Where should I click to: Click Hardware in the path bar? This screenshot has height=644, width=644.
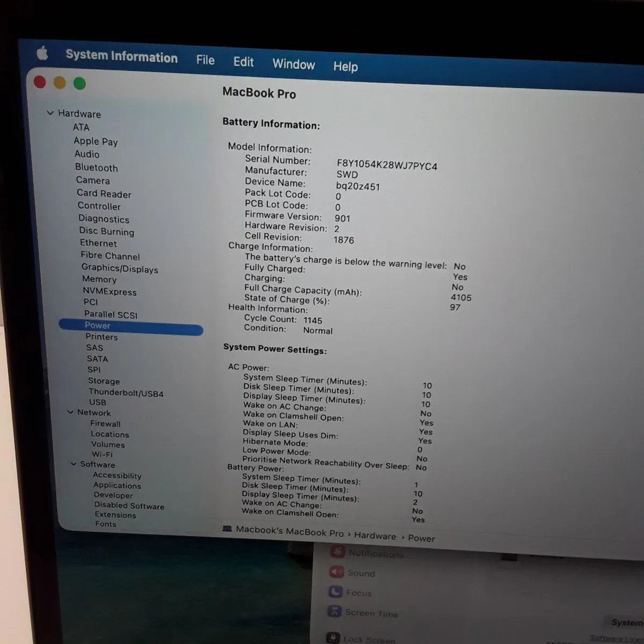(x=375, y=536)
